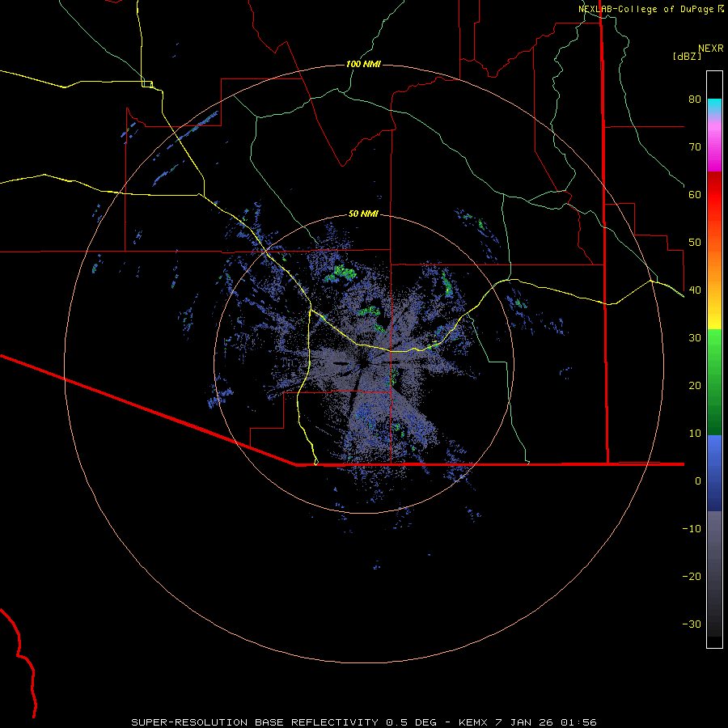Click the 0 tick on dBZ scale
The width and height of the screenshot is (728, 728).
(698, 481)
